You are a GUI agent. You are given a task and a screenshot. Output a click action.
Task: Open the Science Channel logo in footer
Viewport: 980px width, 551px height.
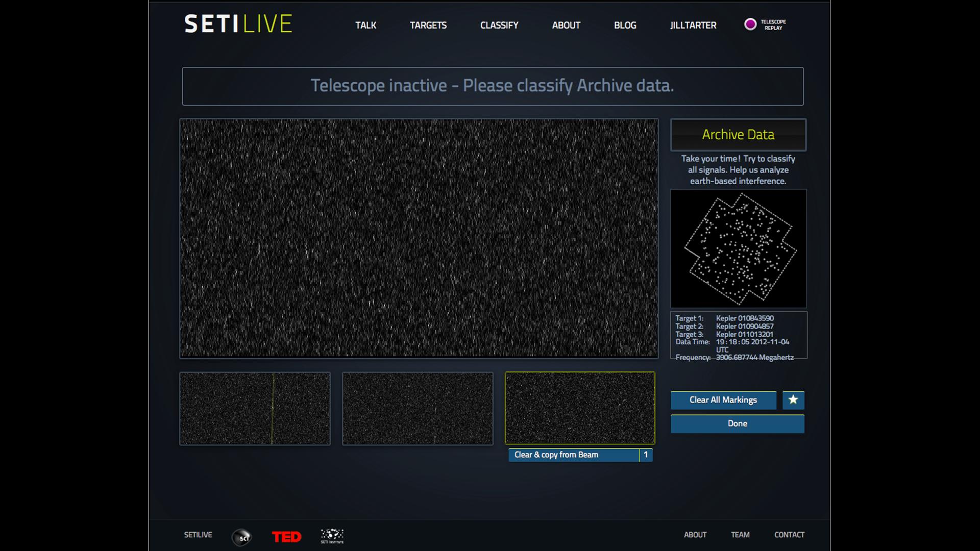(242, 537)
